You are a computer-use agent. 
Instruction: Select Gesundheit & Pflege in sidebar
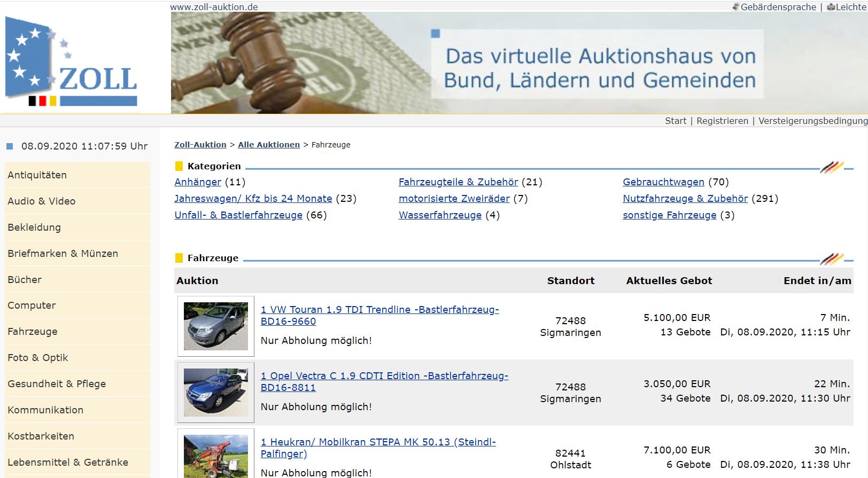coord(77,384)
